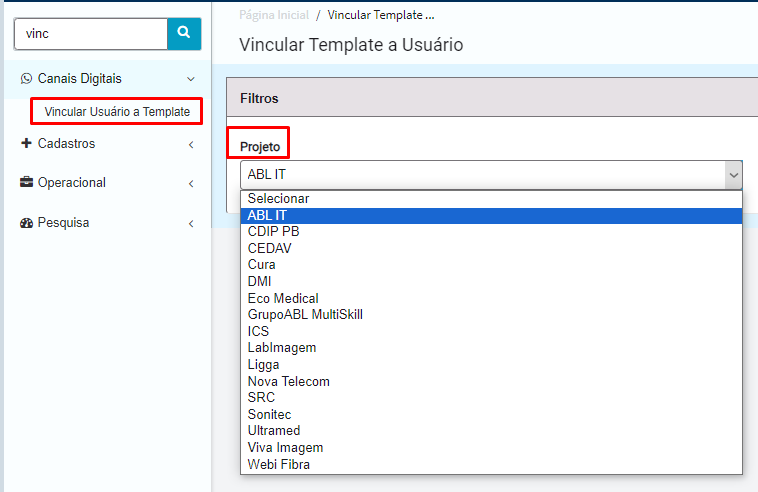
Task: Click the sidebar search field containing vinc
Action: tap(91, 34)
